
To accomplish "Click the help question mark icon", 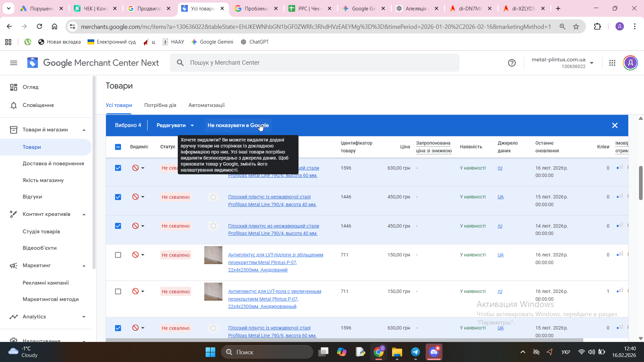I will (512, 63).
